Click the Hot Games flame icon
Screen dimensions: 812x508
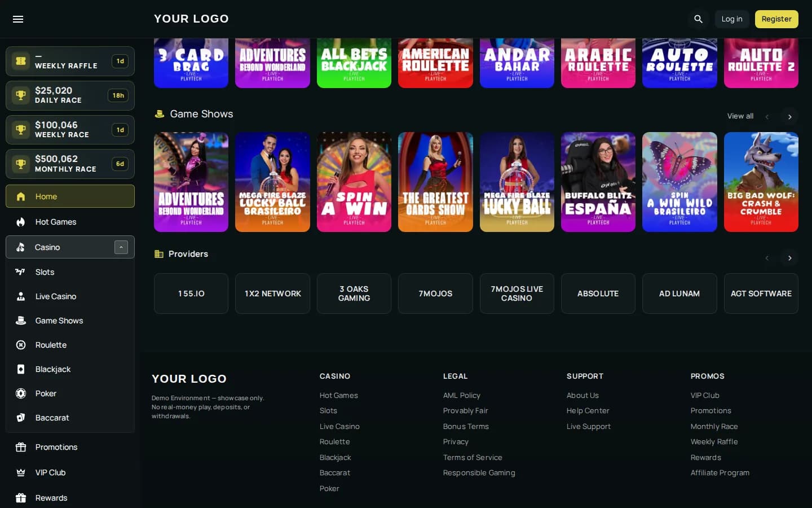pyautogui.click(x=21, y=222)
